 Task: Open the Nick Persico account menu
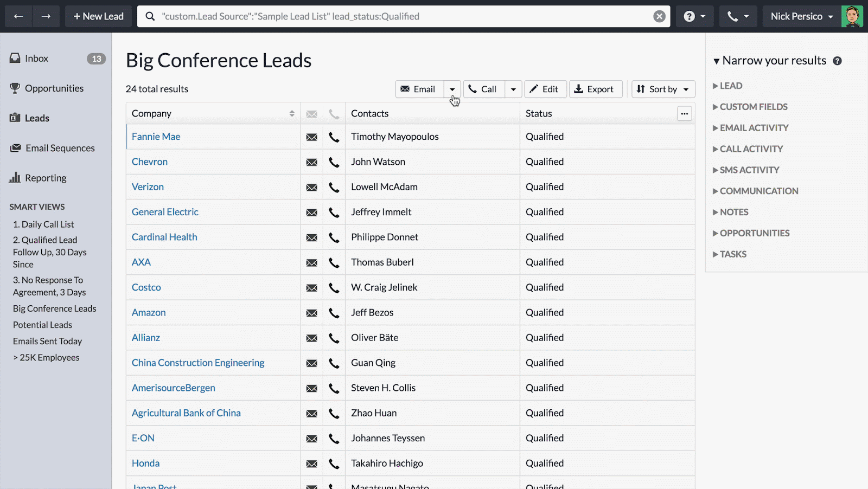pyautogui.click(x=800, y=16)
